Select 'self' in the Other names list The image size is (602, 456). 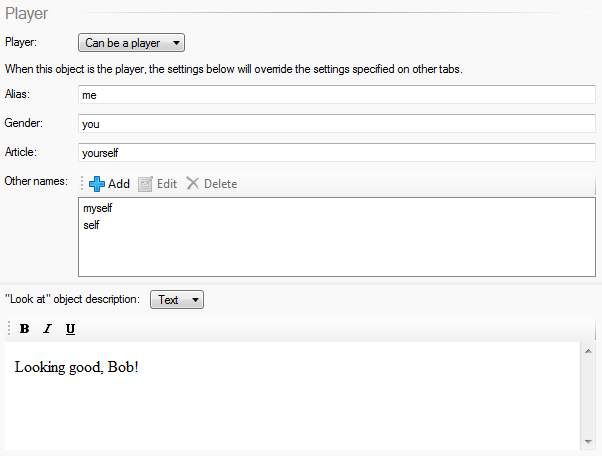tap(91, 225)
